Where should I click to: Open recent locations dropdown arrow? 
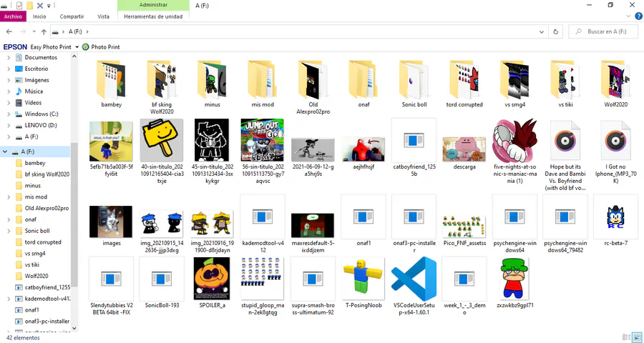pos(34,31)
